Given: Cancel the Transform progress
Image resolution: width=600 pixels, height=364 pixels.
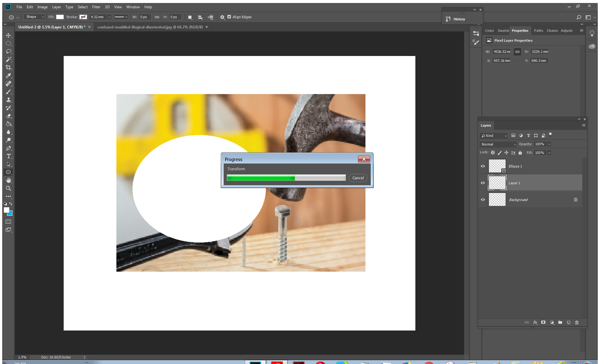Looking at the screenshot, I should [x=358, y=178].
